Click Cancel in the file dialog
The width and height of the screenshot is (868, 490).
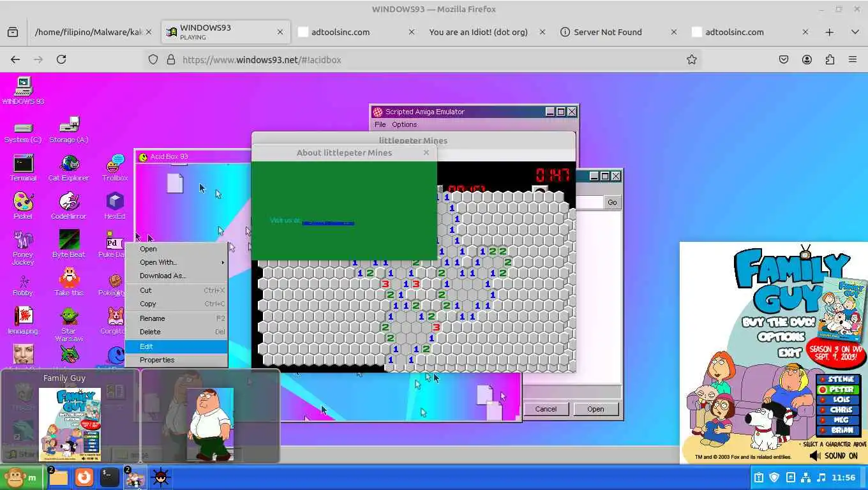546,409
